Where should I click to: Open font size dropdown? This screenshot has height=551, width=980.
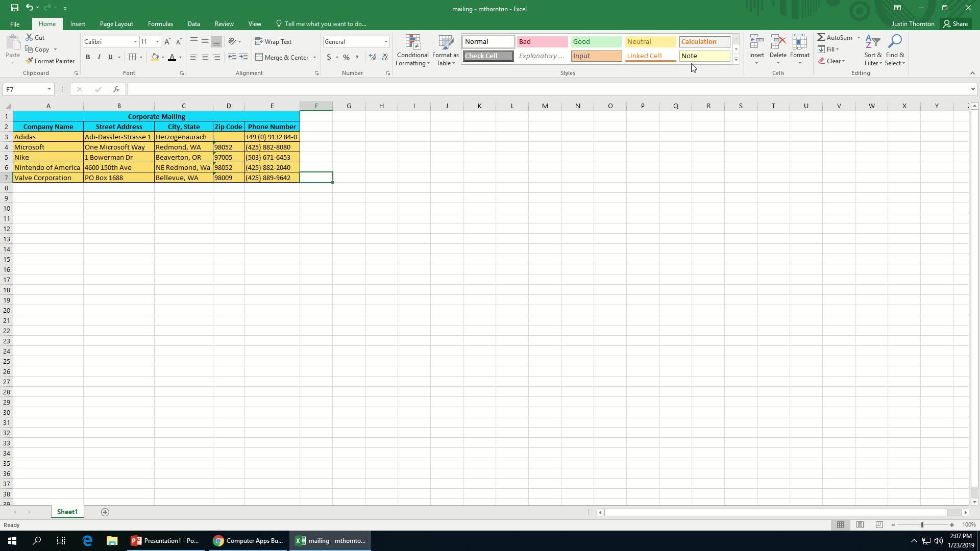coord(157,42)
